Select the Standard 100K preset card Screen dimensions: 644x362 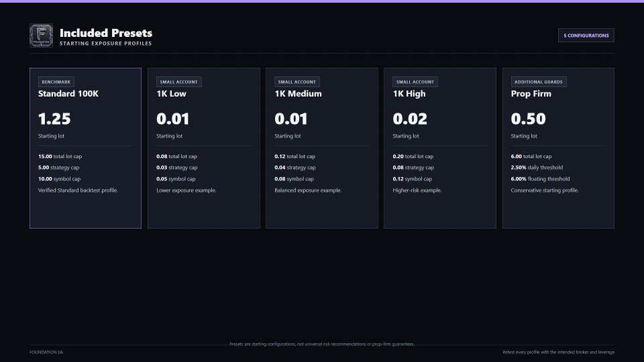coord(85,148)
